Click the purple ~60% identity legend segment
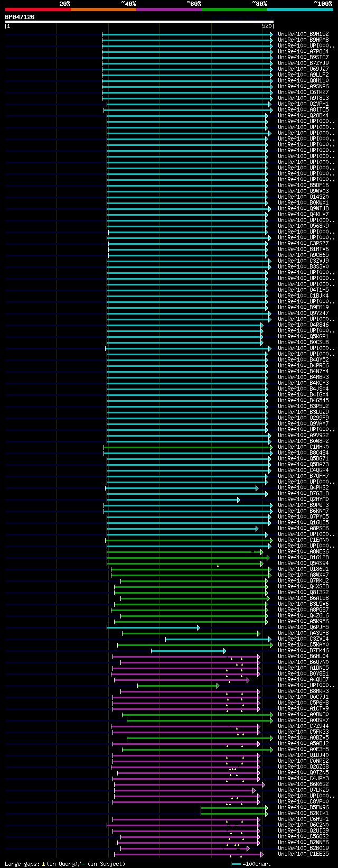 tap(169, 10)
